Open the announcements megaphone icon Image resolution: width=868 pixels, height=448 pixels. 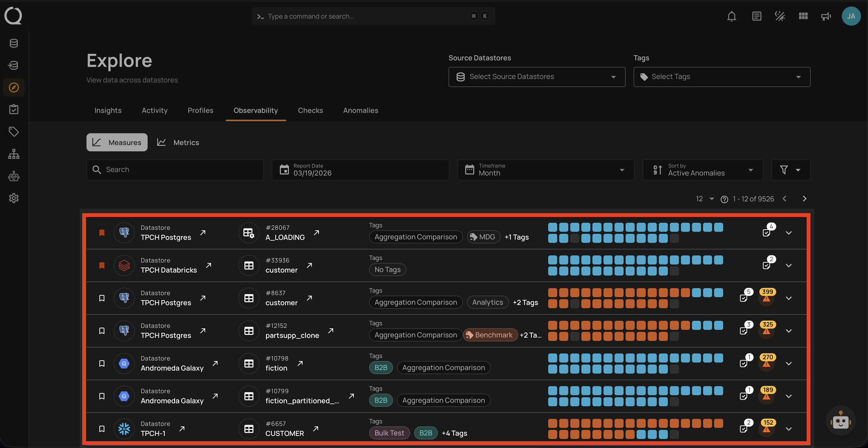[826, 16]
